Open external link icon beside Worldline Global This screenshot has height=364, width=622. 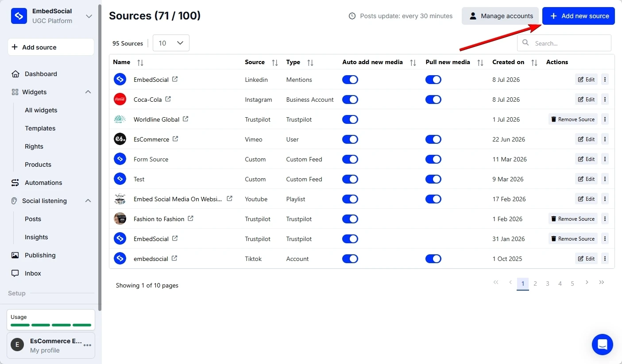click(x=185, y=119)
